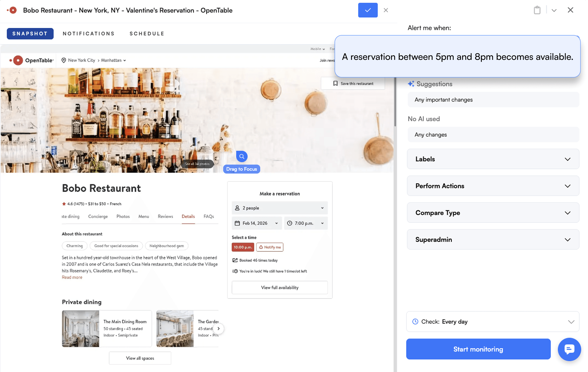Switch to the NOTIFICATIONS tab
The image size is (588, 372).
click(x=88, y=33)
